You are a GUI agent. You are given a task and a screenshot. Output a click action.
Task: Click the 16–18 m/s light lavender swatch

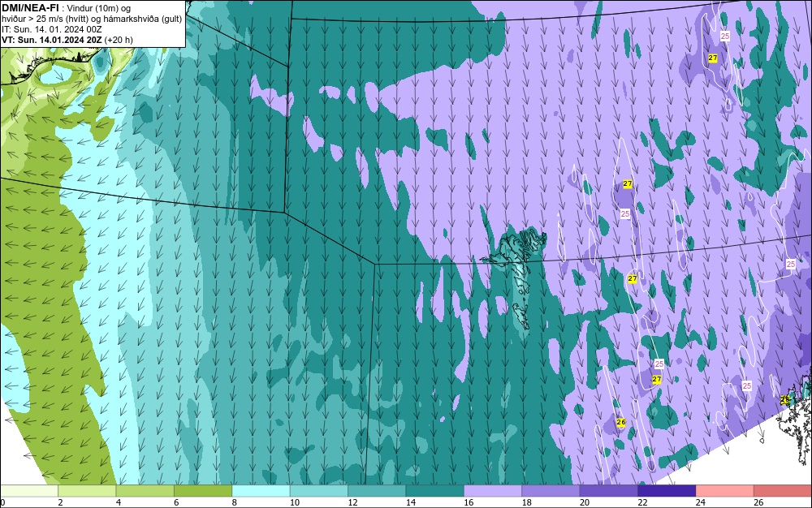tap(493, 491)
